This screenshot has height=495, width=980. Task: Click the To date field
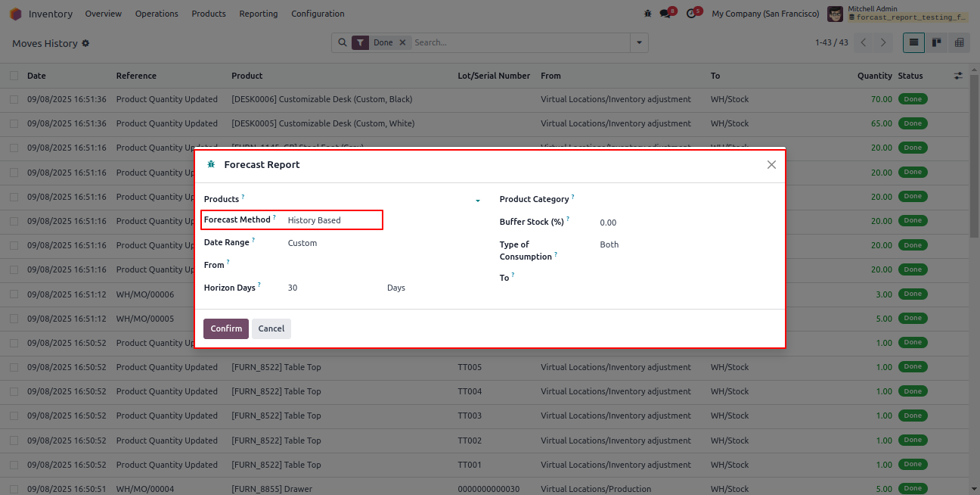coord(687,278)
